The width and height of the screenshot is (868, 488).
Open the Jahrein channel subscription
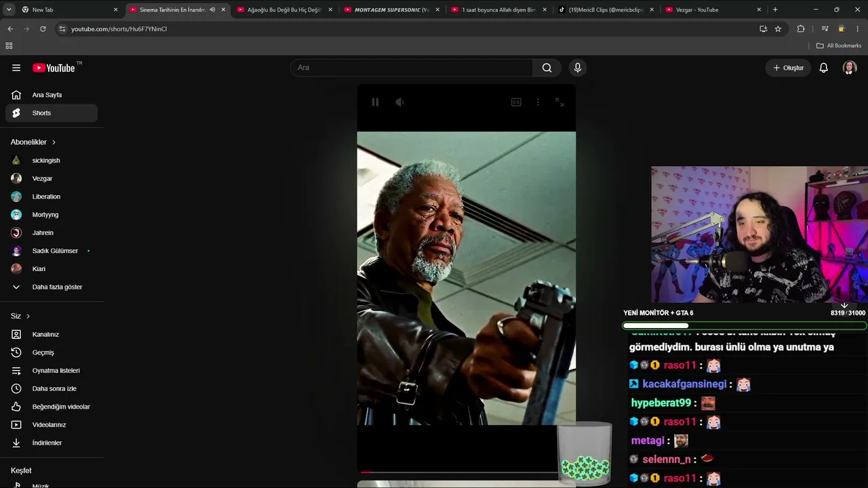(52, 232)
